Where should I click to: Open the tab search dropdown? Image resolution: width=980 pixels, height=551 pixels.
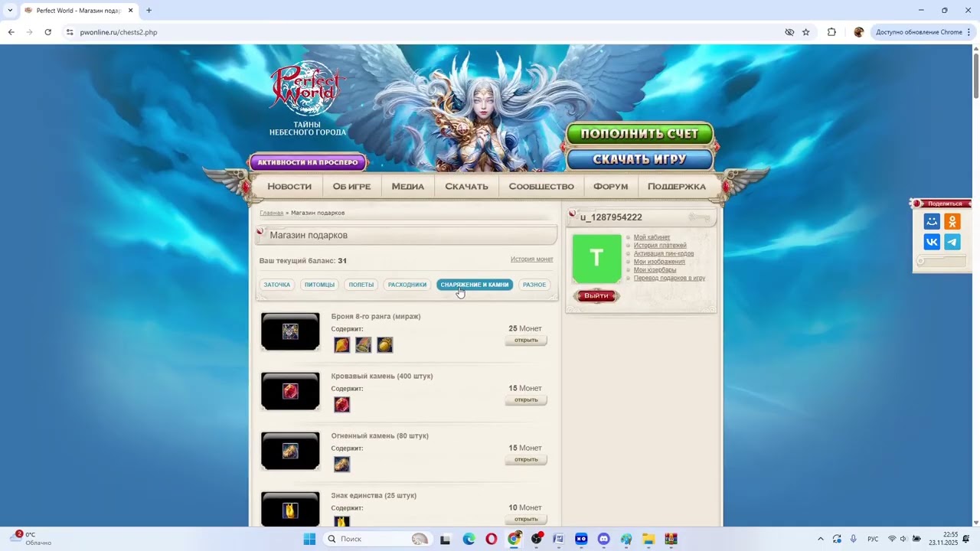coord(10,11)
